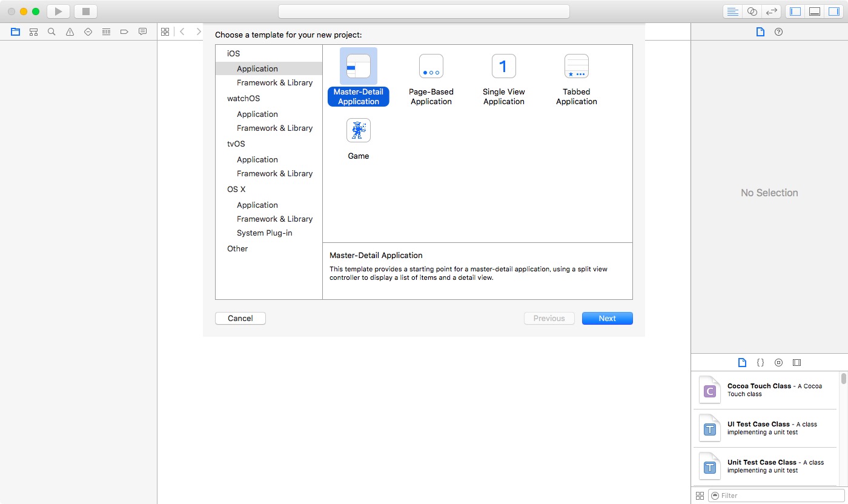Open the Issue navigator warning icon
This screenshot has height=504, width=848.
pos(70,31)
